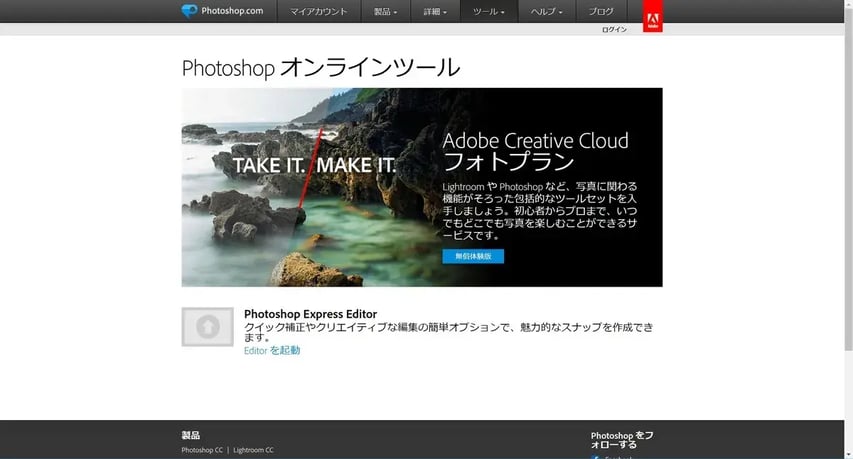Click the Photoshop オンラインツール page title
This screenshot has height=459, width=853.
pos(321,68)
